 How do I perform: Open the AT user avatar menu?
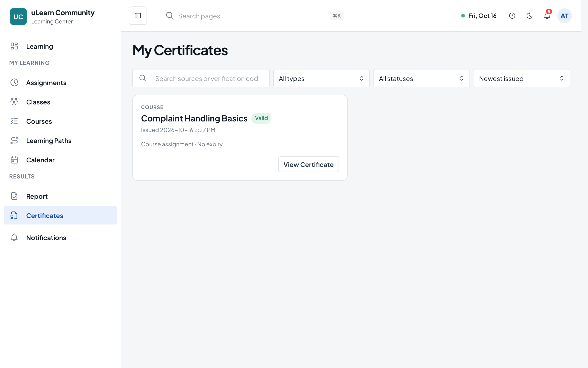pyautogui.click(x=564, y=16)
